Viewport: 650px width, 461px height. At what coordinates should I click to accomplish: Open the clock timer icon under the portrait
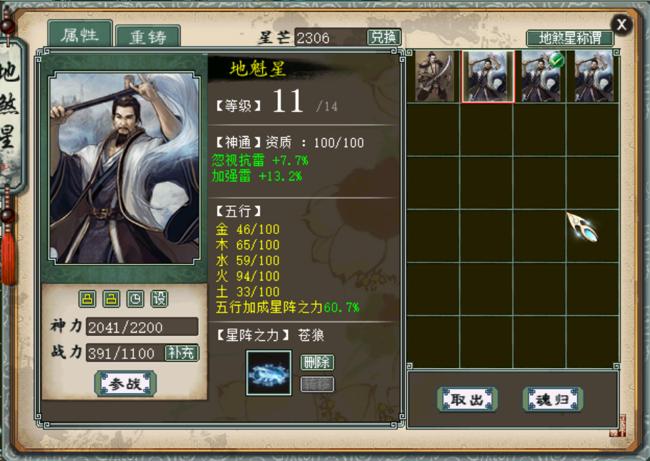point(135,299)
